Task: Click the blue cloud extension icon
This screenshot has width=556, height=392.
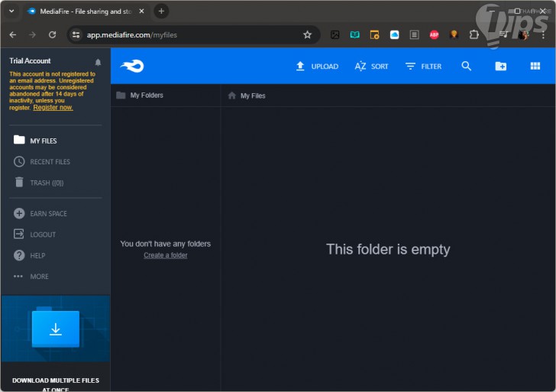Action: (394, 34)
